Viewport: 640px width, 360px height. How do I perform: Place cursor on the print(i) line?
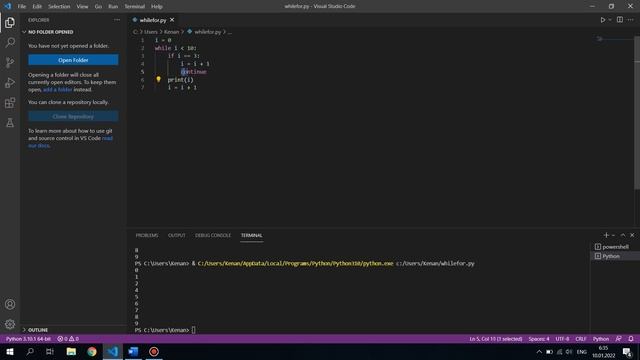click(180, 80)
